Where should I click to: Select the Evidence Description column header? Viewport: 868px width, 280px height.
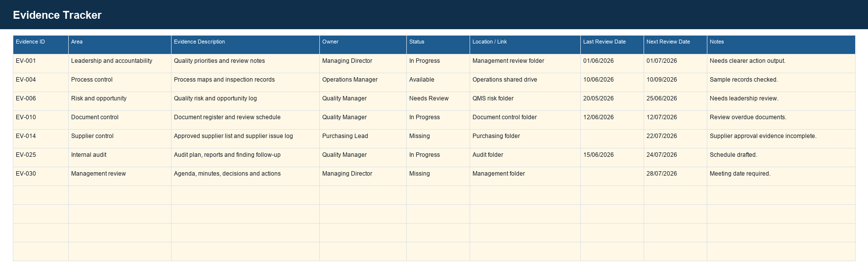[x=245, y=45]
